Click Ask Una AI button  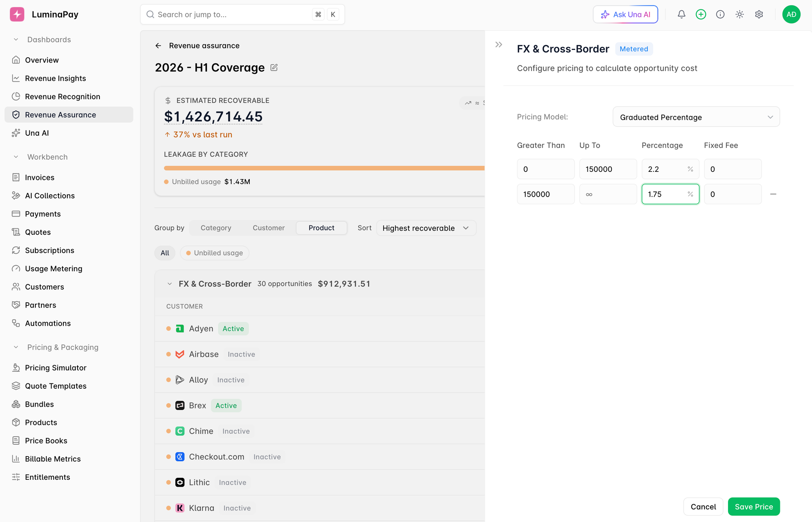coord(625,14)
